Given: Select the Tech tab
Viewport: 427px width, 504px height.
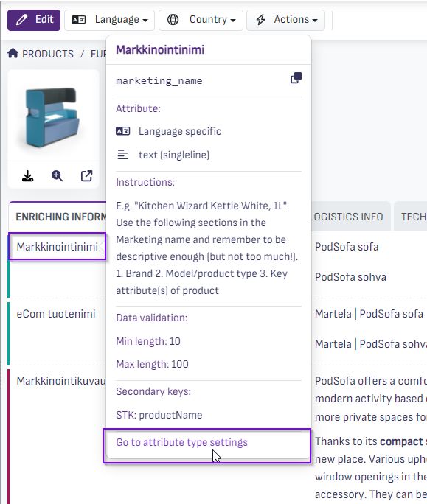Looking at the screenshot, I should pos(412,217).
